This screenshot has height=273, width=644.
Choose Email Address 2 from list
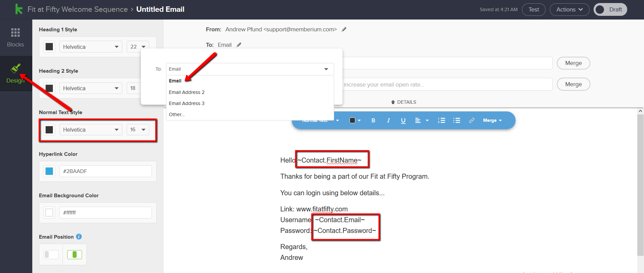click(187, 92)
